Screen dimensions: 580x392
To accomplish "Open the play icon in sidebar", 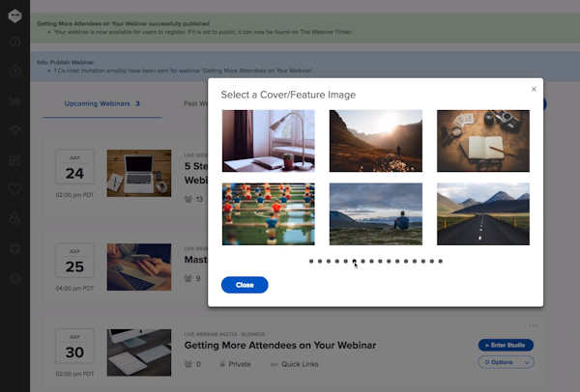I will [14, 71].
